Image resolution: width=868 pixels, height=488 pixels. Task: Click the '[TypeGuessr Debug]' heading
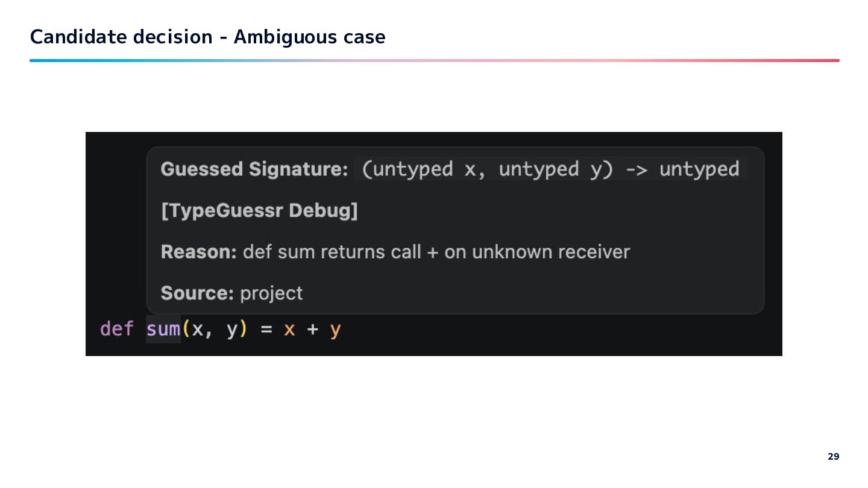coord(259,211)
